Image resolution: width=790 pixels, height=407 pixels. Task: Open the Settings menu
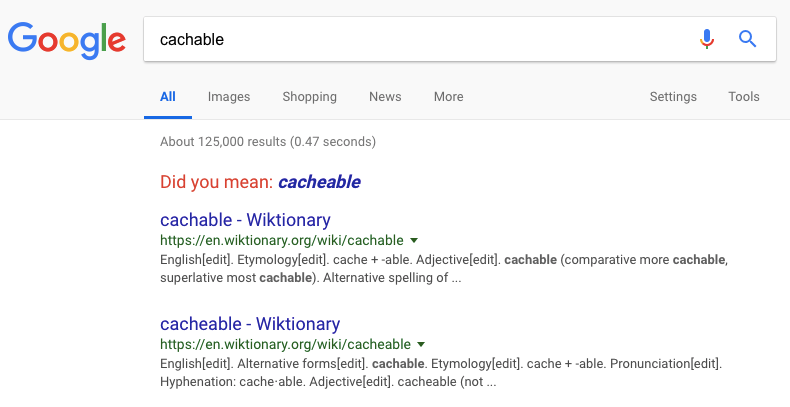coord(673,97)
